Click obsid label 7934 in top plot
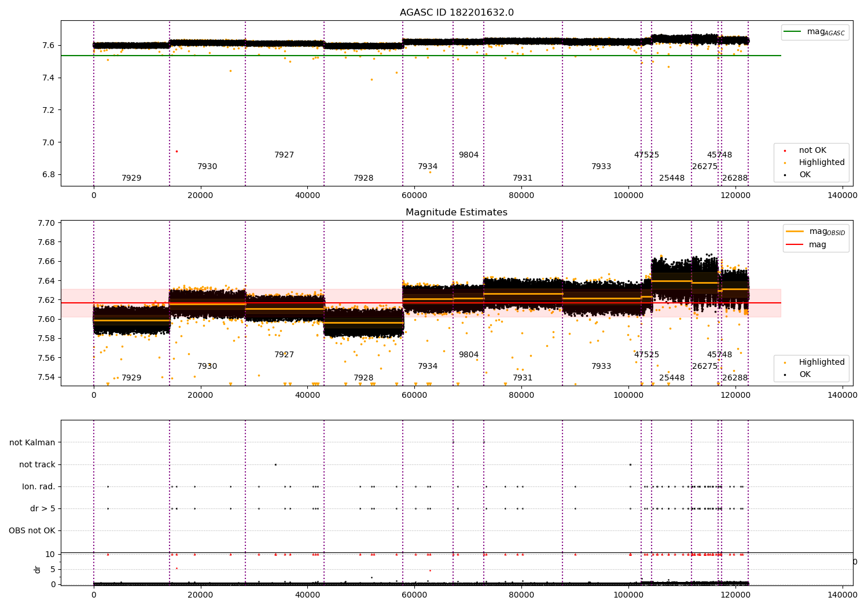Viewport: 868px width, 608px height. tap(428, 167)
